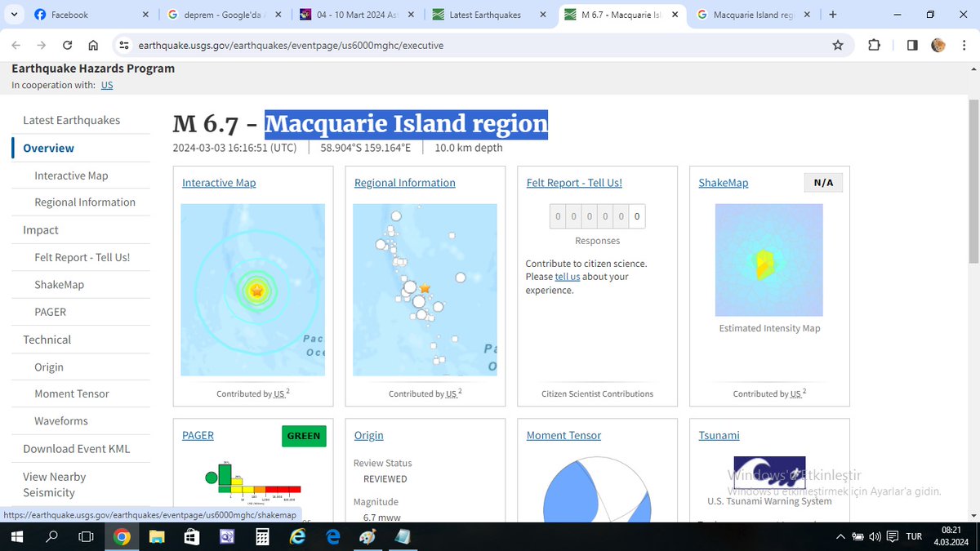Open Windows taskbar search

[51, 536]
